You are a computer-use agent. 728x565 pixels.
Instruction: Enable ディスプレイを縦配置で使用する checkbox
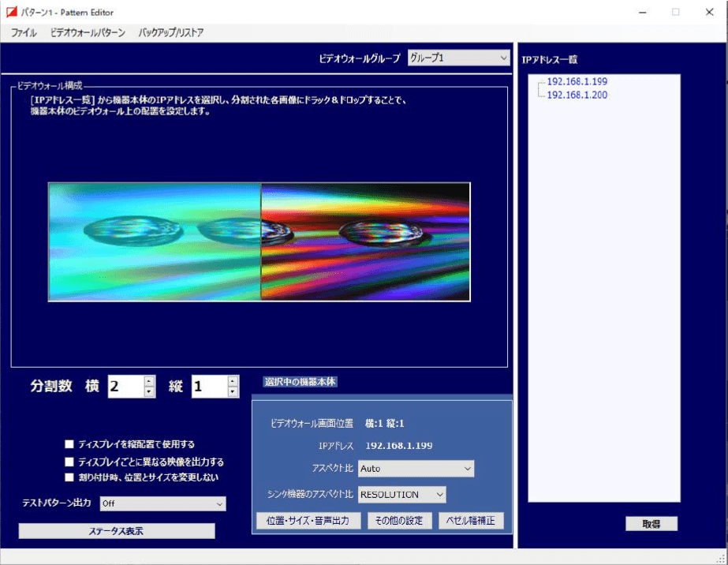coord(70,444)
